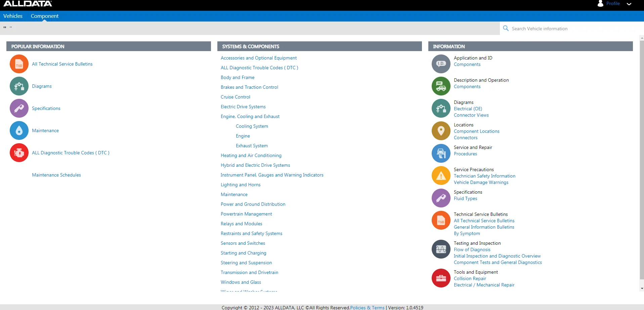Open Power and Ground Distribution
Image resolution: width=644 pixels, height=310 pixels.
point(253,204)
